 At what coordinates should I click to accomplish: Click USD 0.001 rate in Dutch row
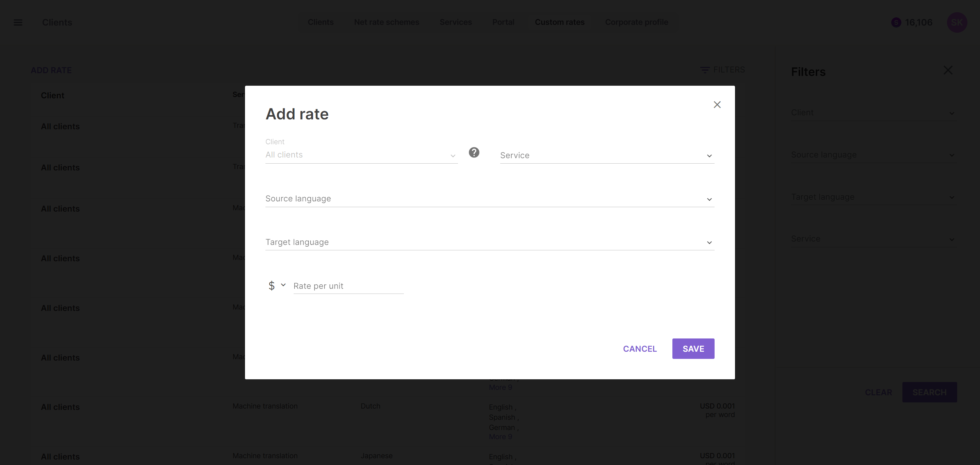click(717, 406)
